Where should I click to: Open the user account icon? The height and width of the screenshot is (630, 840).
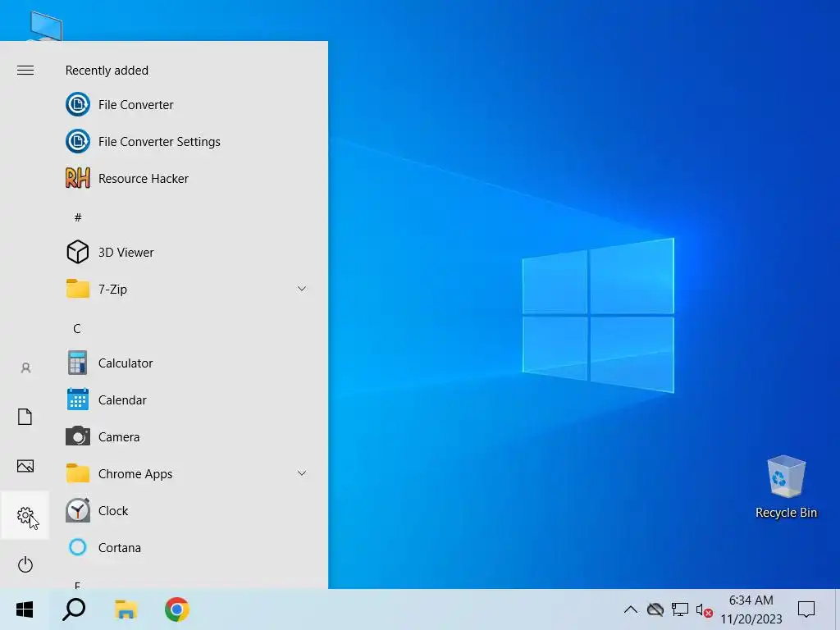point(25,368)
